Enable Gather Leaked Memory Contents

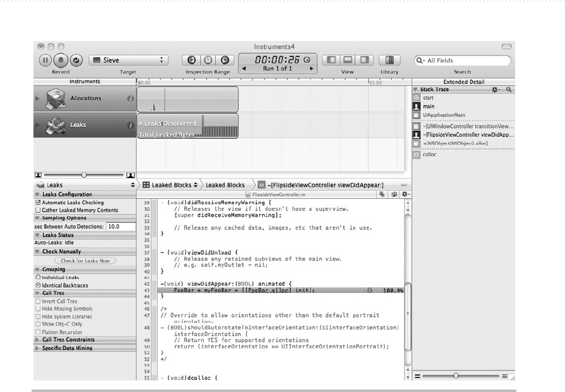tap(38, 210)
